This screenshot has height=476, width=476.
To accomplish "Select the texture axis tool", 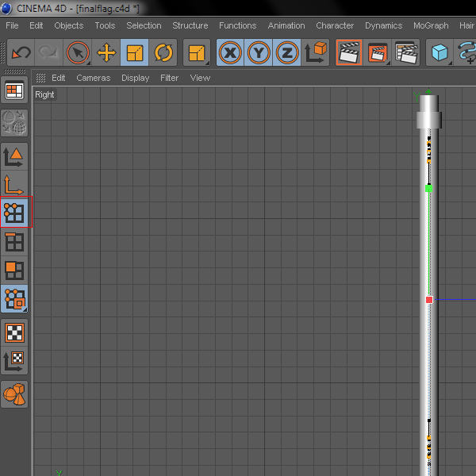I will click(x=14, y=361).
